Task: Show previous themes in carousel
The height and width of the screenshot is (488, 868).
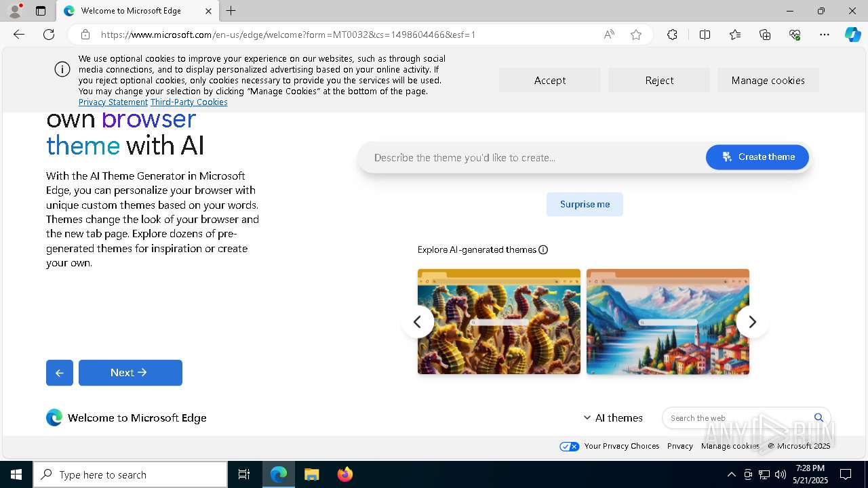Action: pos(418,321)
